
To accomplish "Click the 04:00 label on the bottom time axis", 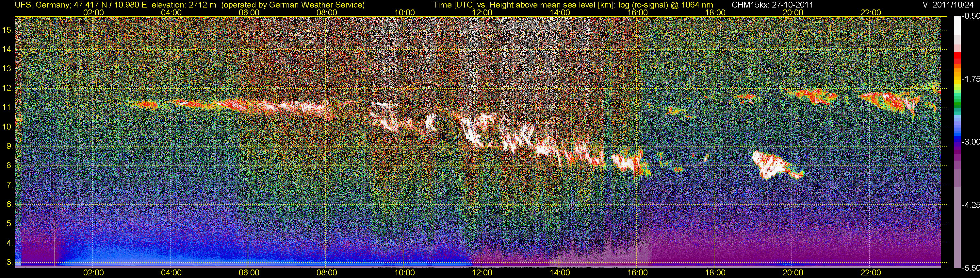I will (171, 273).
